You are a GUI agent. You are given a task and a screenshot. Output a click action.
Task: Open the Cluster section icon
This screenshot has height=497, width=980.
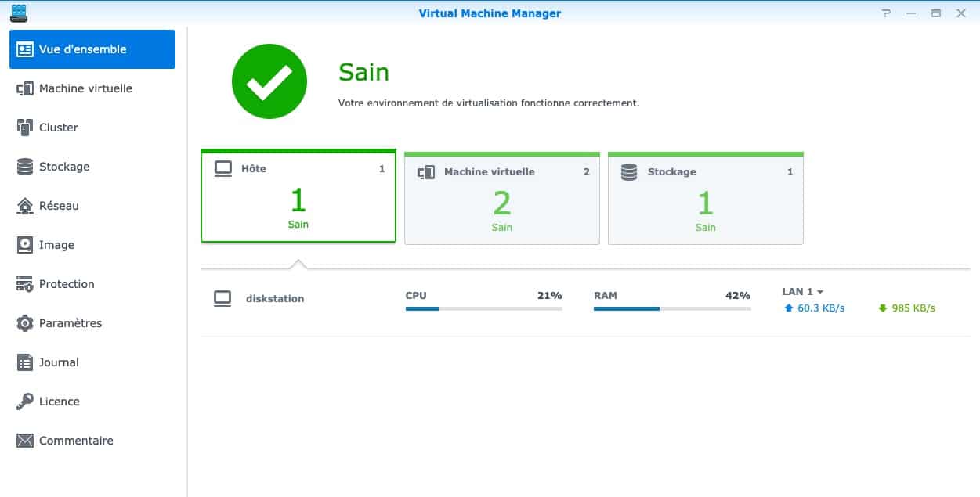(x=25, y=128)
